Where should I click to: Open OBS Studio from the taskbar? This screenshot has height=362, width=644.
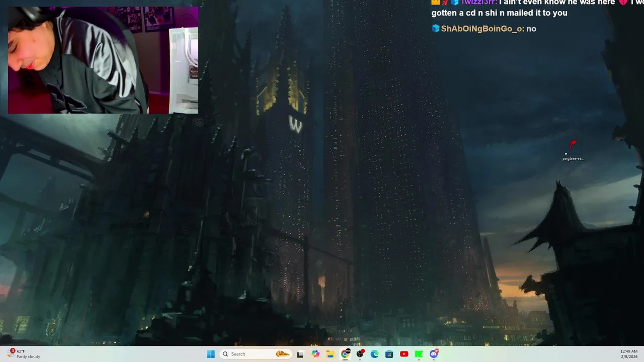[x=360, y=354]
